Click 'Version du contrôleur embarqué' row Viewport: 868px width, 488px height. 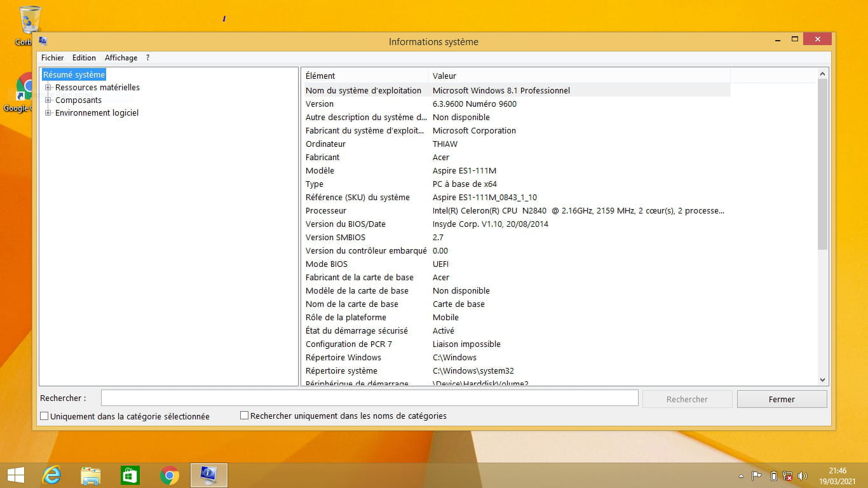517,250
